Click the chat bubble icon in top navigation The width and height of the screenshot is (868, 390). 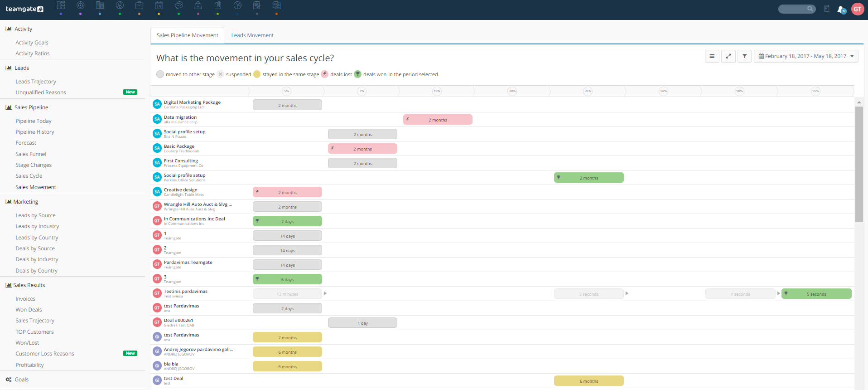coord(178,5)
